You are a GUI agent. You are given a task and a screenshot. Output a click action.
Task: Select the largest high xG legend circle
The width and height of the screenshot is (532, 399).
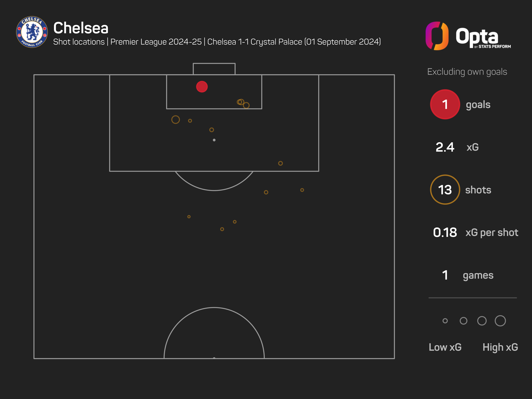(500, 321)
